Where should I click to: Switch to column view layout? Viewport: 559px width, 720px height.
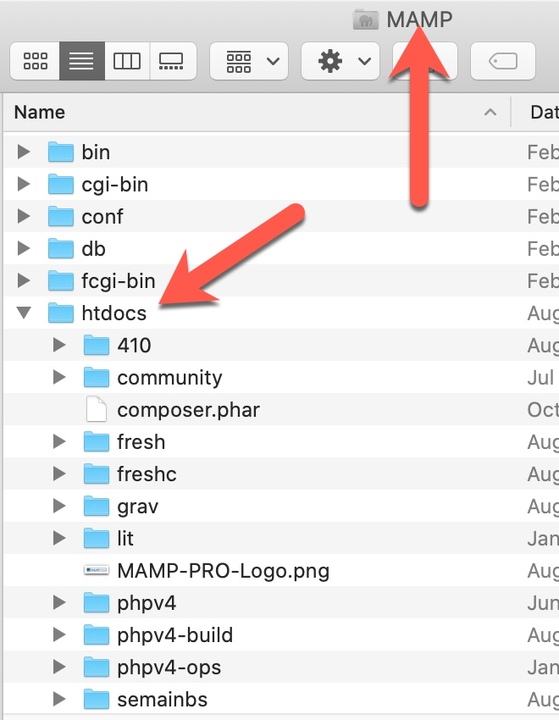tap(127, 61)
